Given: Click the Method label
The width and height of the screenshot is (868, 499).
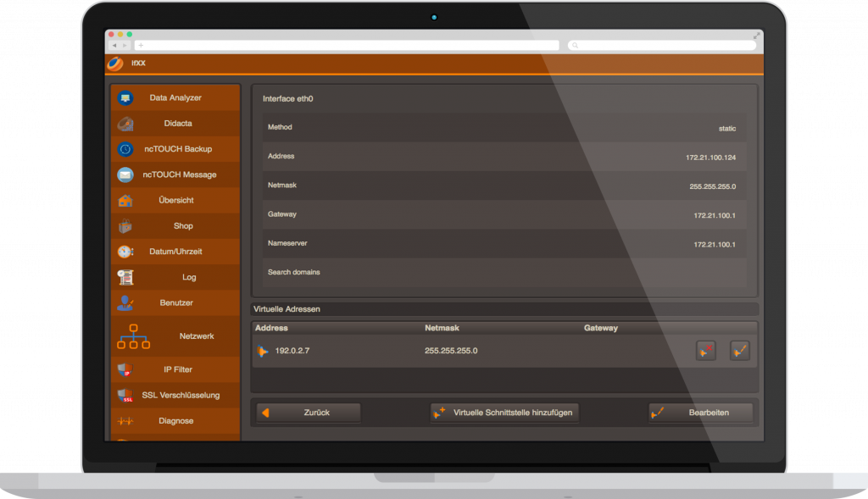Looking at the screenshot, I should point(280,127).
